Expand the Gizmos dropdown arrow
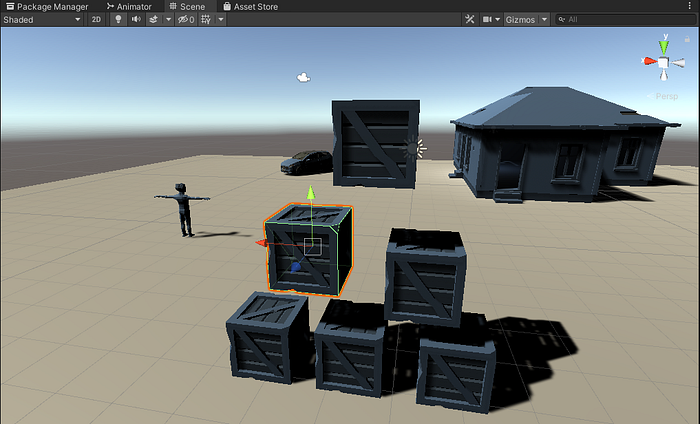The width and height of the screenshot is (700, 424). tap(544, 19)
